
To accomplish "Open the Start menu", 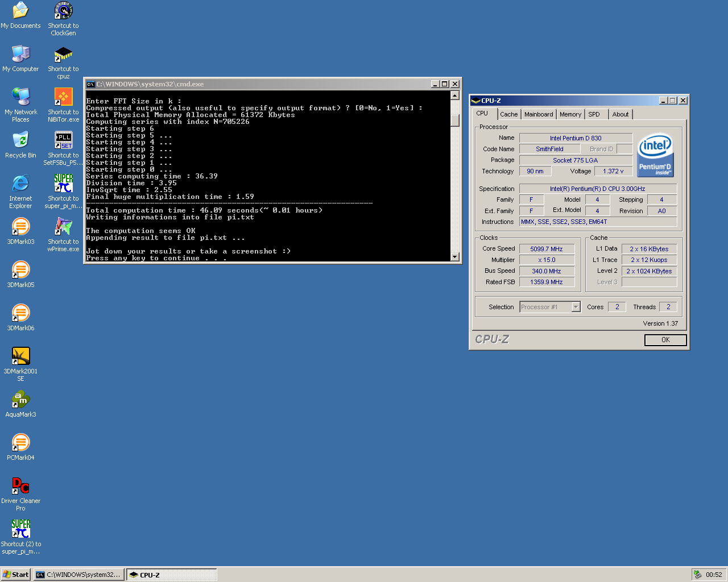I will (16, 575).
